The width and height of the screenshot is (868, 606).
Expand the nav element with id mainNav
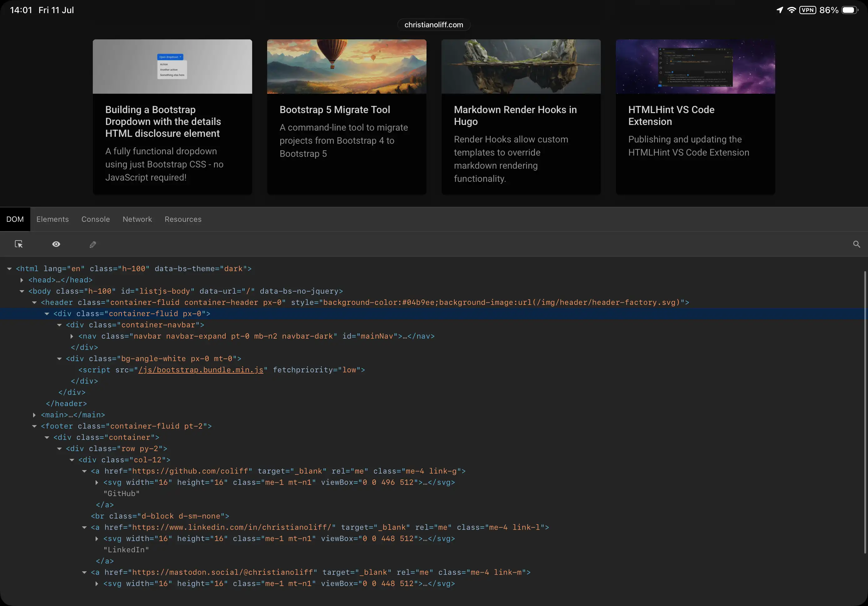point(72,336)
